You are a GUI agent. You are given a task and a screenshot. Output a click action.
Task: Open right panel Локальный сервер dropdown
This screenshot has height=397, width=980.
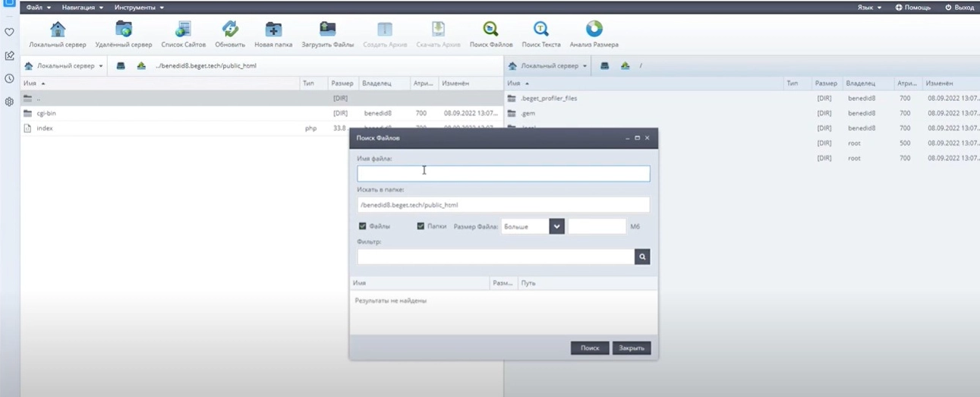548,66
